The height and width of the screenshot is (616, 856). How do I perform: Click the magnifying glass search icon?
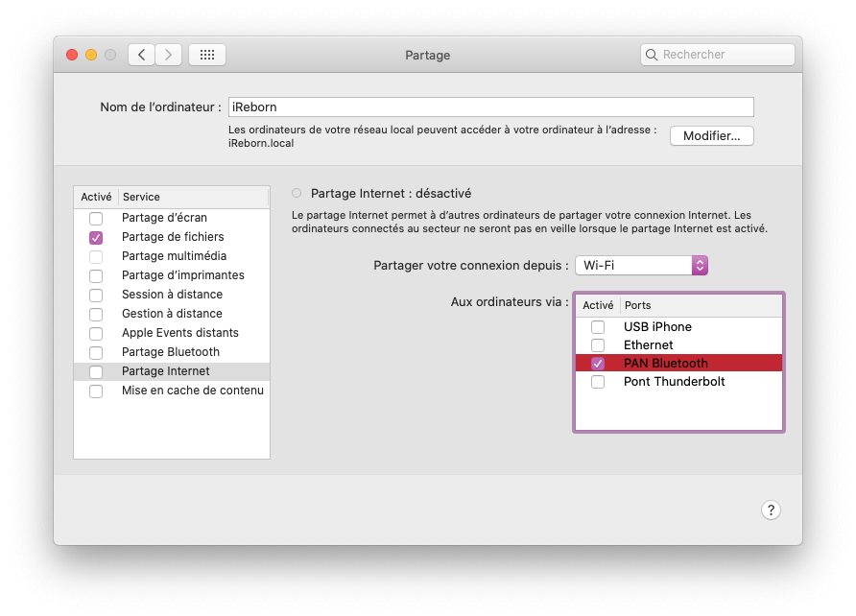(653, 55)
